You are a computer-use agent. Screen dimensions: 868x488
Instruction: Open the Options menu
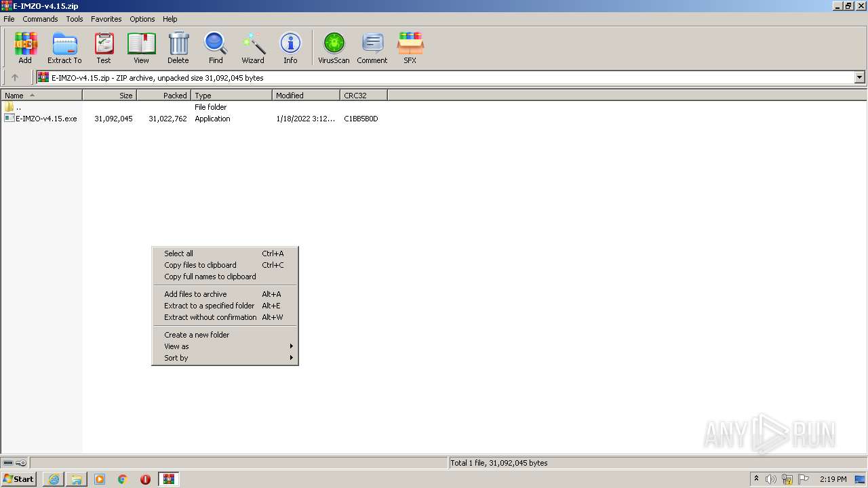click(x=142, y=19)
